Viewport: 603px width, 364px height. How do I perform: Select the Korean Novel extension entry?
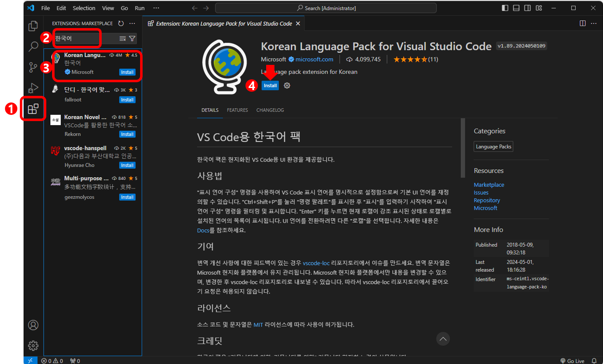pos(93,126)
